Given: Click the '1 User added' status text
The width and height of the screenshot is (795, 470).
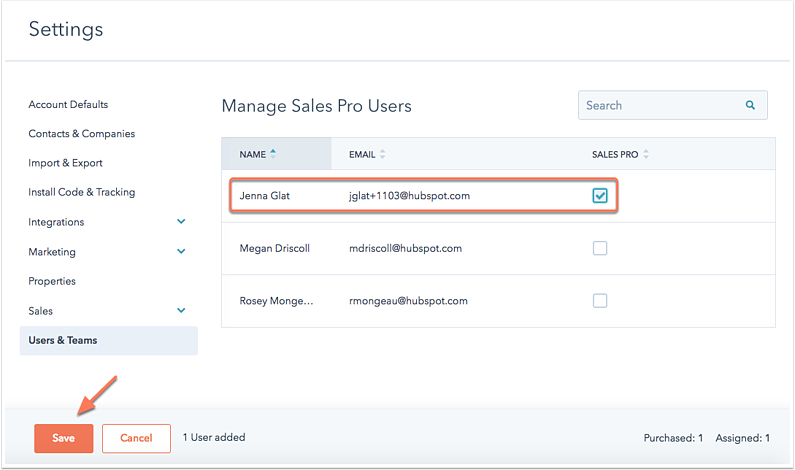Looking at the screenshot, I should click(x=214, y=437).
